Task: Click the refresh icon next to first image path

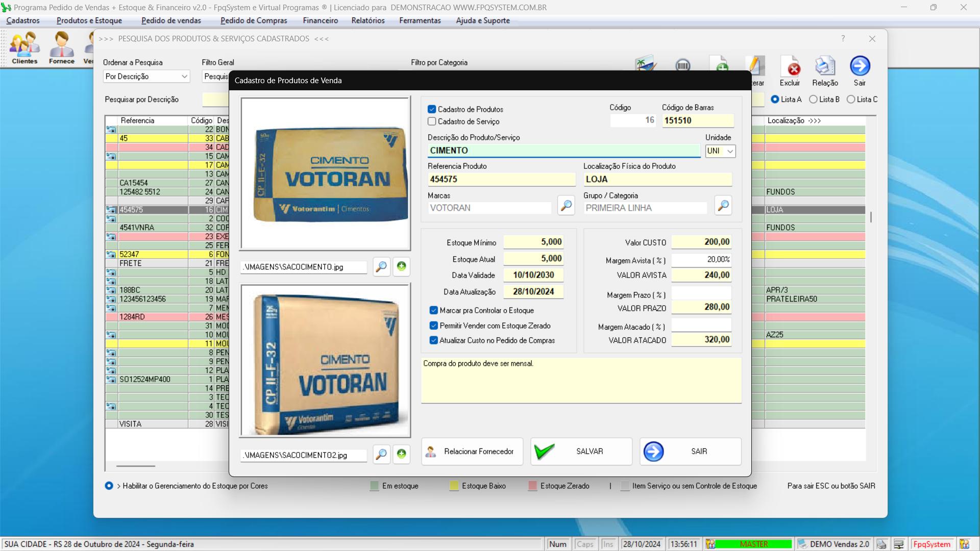Action: [x=402, y=266]
